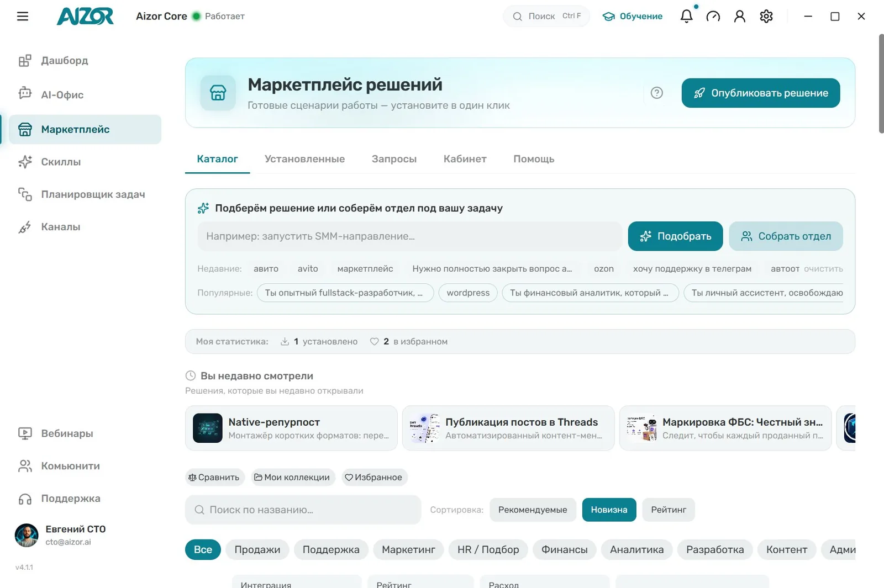Sort by Рекомендуемые
The width and height of the screenshot is (884, 588).
pos(533,510)
